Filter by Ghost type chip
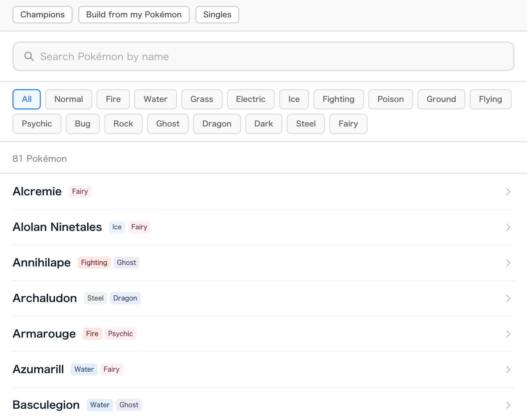 click(168, 124)
